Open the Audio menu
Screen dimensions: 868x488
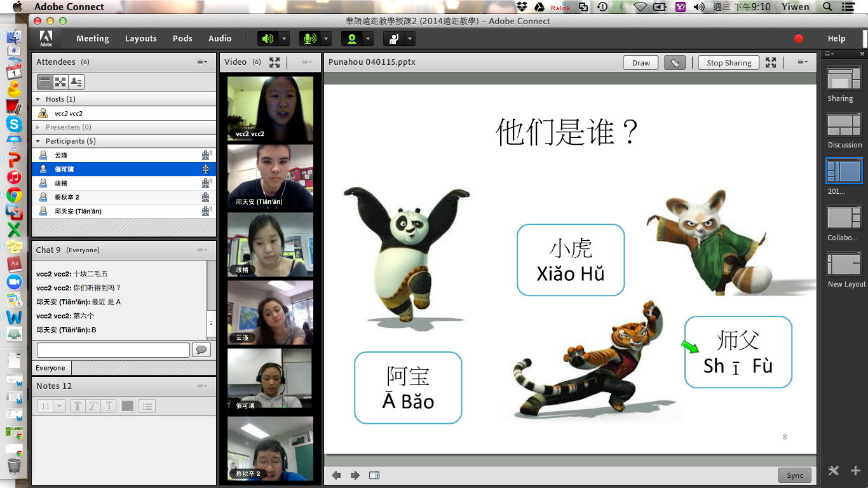[220, 39]
